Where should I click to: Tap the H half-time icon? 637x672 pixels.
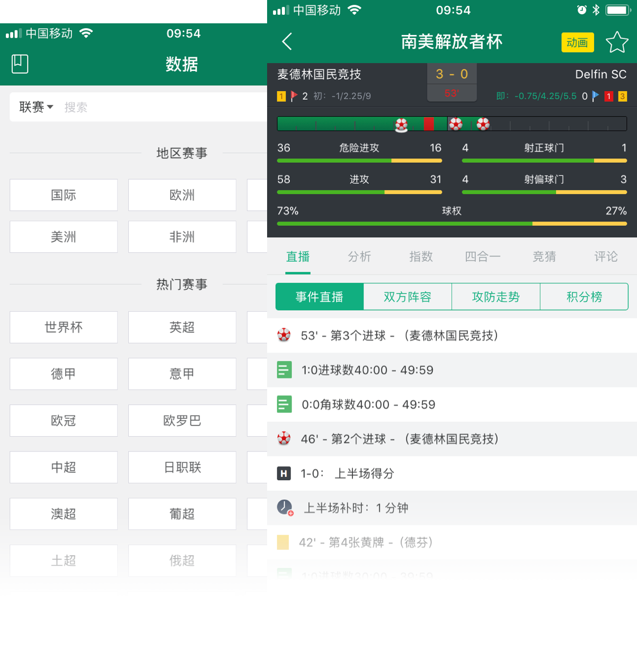[284, 473]
